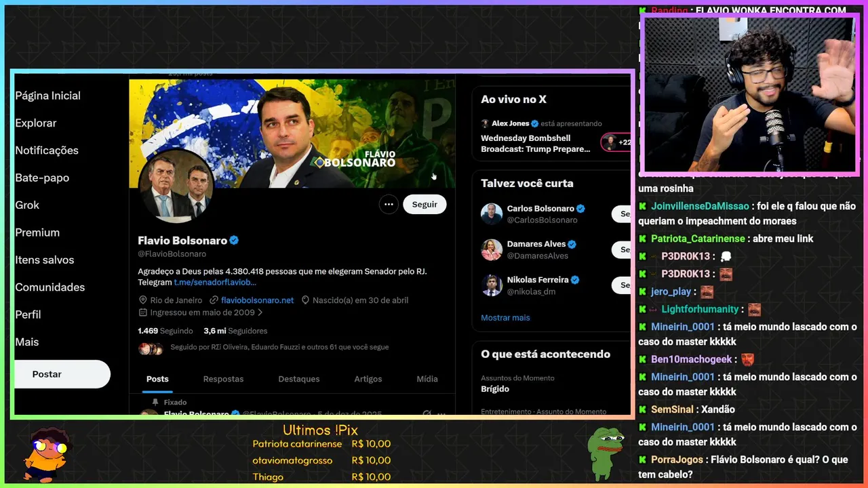
Task: Click the Brígido trending topic
Action: tap(495, 389)
